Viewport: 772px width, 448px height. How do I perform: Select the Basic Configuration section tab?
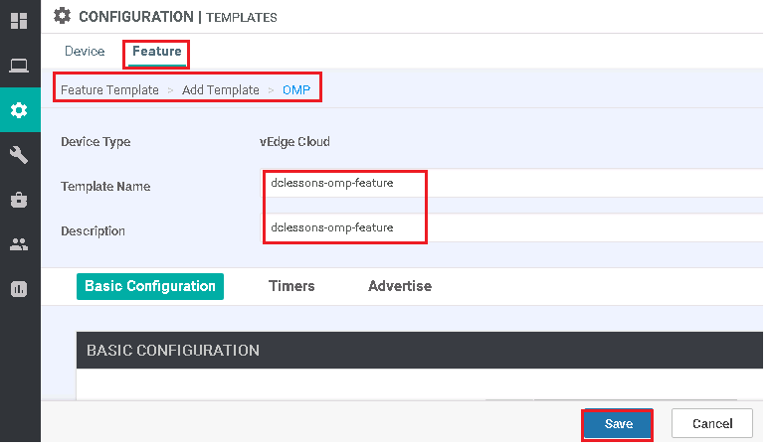click(x=150, y=287)
